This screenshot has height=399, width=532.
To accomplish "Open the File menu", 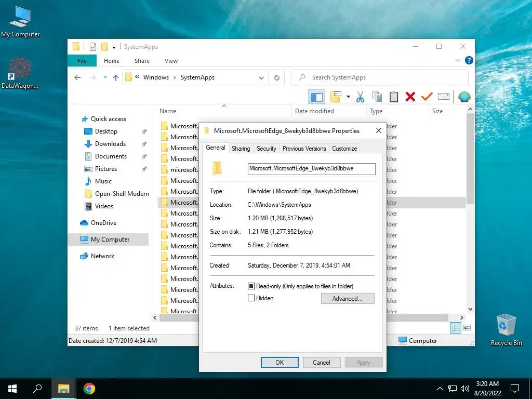I will point(82,61).
